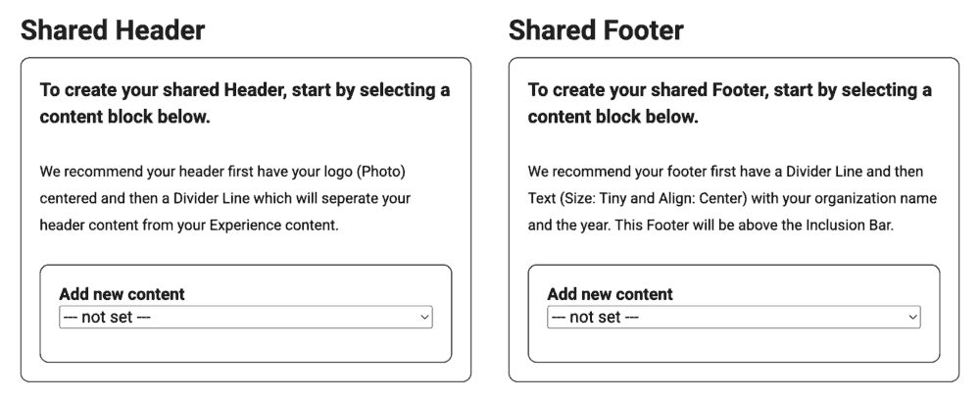Click the chevron arrow in Footer dropdown
The height and width of the screenshot is (402, 980).
coord(913,318)
